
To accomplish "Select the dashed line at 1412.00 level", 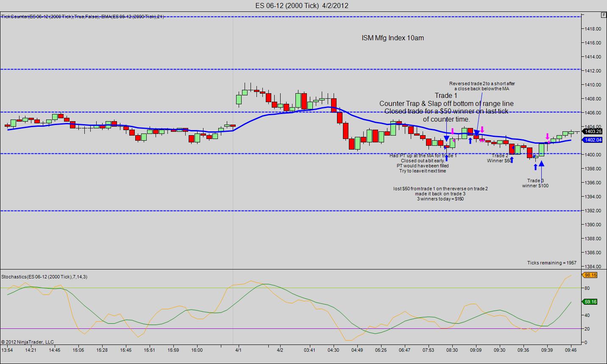I will click(x=290, y=69).
